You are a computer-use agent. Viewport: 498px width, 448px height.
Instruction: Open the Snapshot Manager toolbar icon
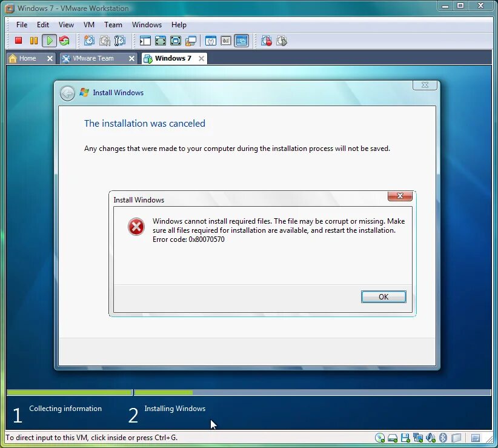pos(120,41)
